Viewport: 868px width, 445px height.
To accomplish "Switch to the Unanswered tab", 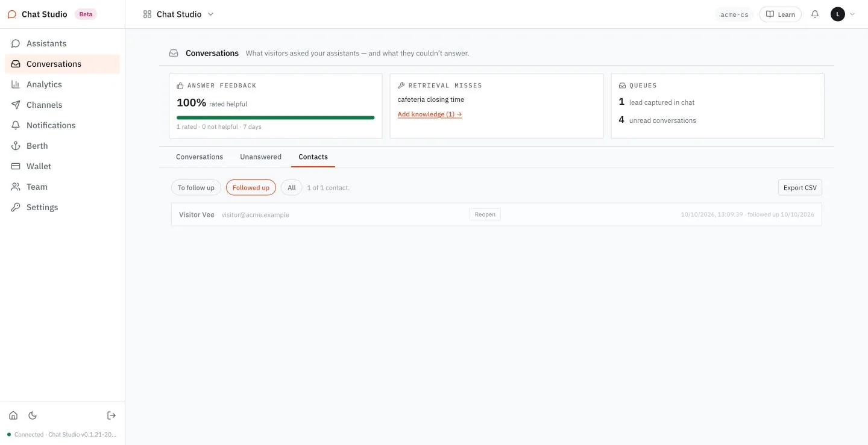I will point(260,157).
